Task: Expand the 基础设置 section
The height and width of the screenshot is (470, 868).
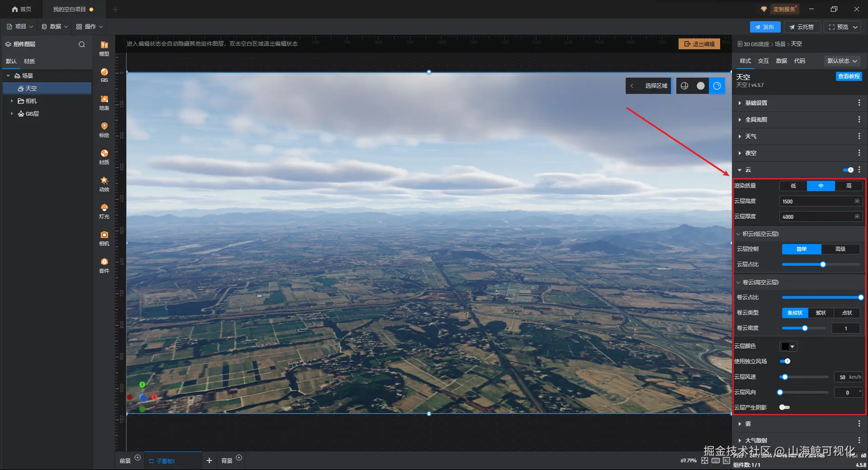Action: [740, 103]
